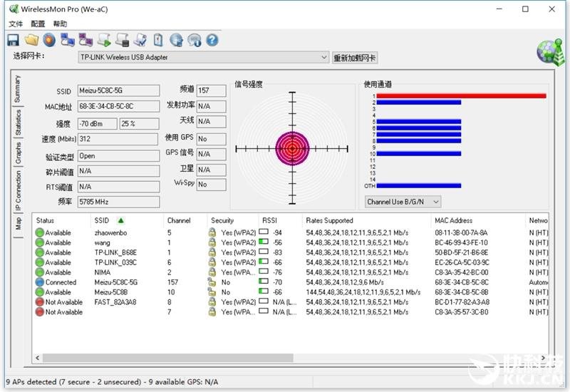Click the globe toolbar icon

[x=176, y=40]
